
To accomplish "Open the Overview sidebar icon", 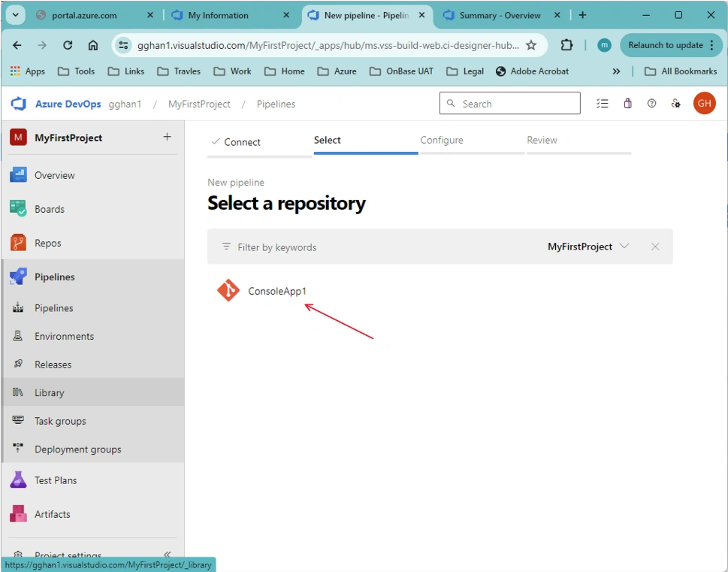I will (x=18, y=175).
